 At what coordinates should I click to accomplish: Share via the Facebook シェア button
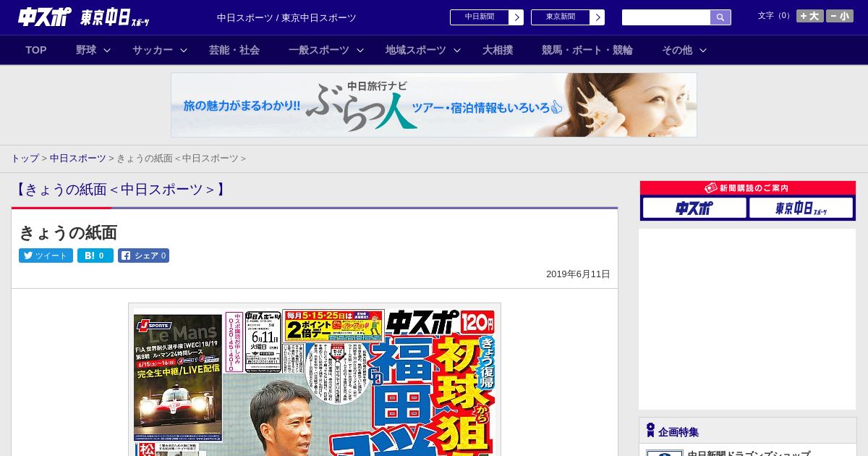tap(144, 256)
